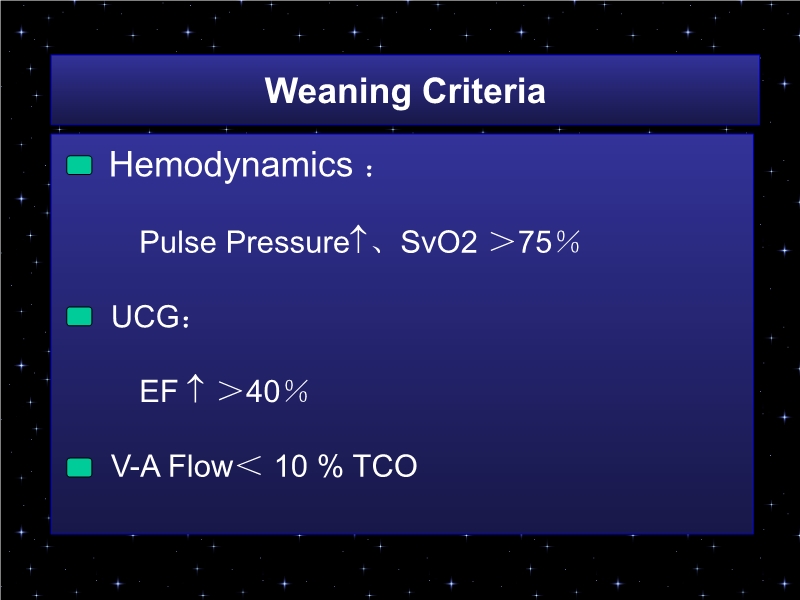
Task: Click the green bullet beside UCG
Action: click(79, 317)
